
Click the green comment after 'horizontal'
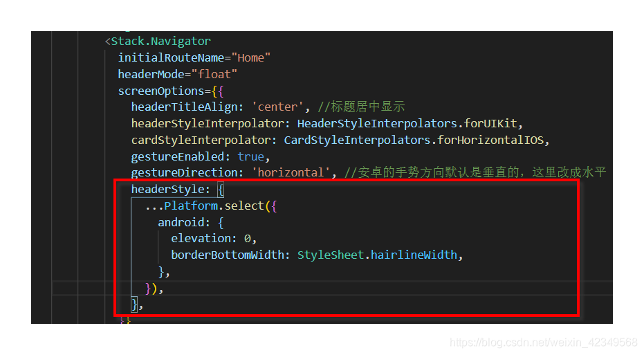coord(475,172)
